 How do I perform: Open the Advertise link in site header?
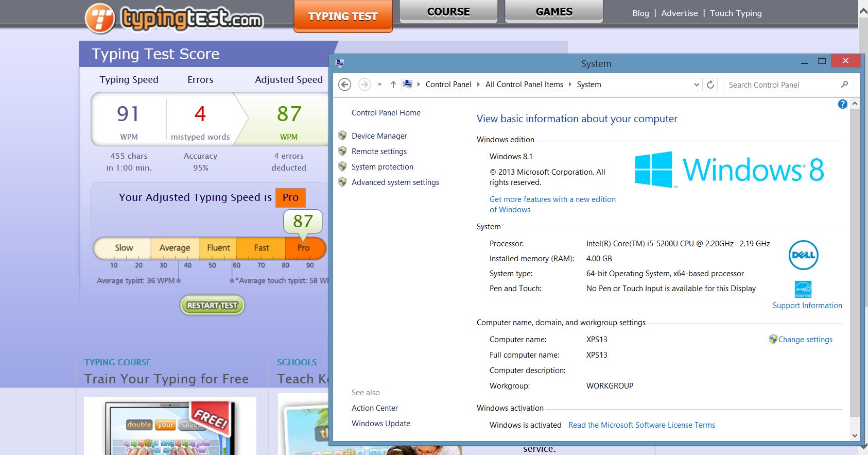(x=680, y=13)
